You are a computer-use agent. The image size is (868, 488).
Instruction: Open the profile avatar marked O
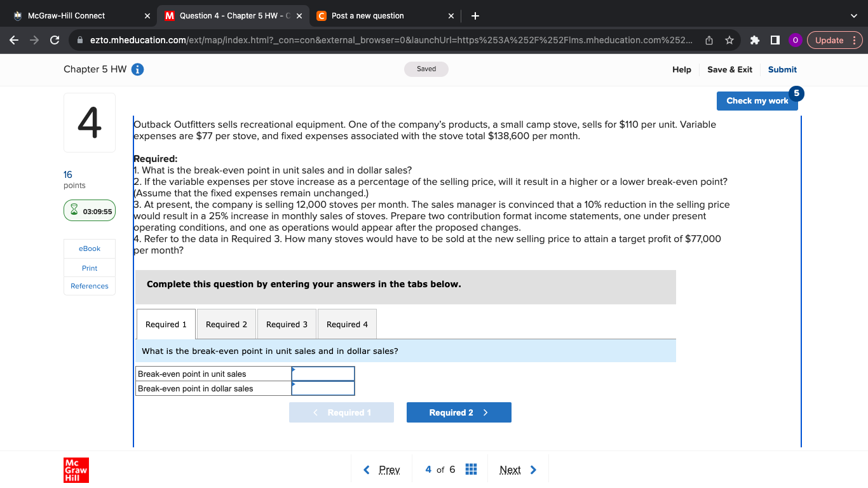click(x=795, y=39)
